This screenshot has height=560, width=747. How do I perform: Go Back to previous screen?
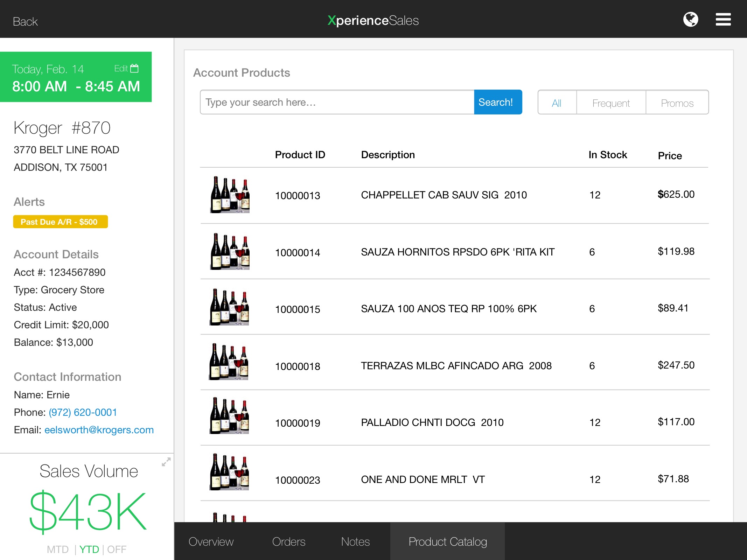25,22
